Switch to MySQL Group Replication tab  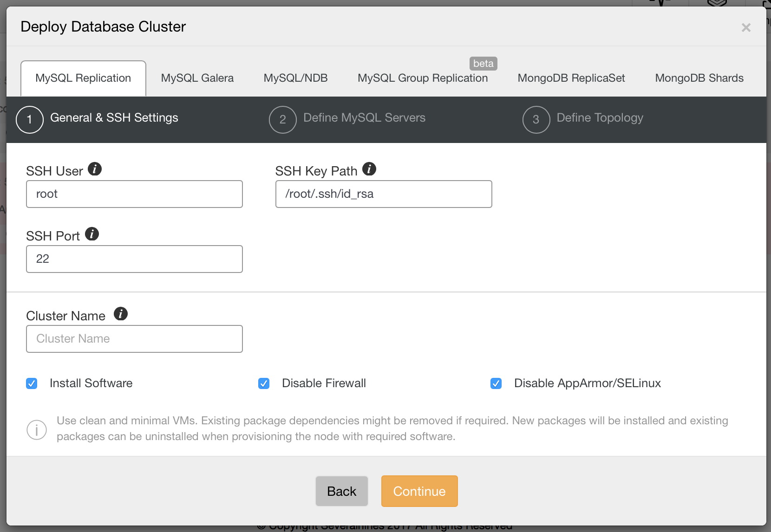coord(423,78)
